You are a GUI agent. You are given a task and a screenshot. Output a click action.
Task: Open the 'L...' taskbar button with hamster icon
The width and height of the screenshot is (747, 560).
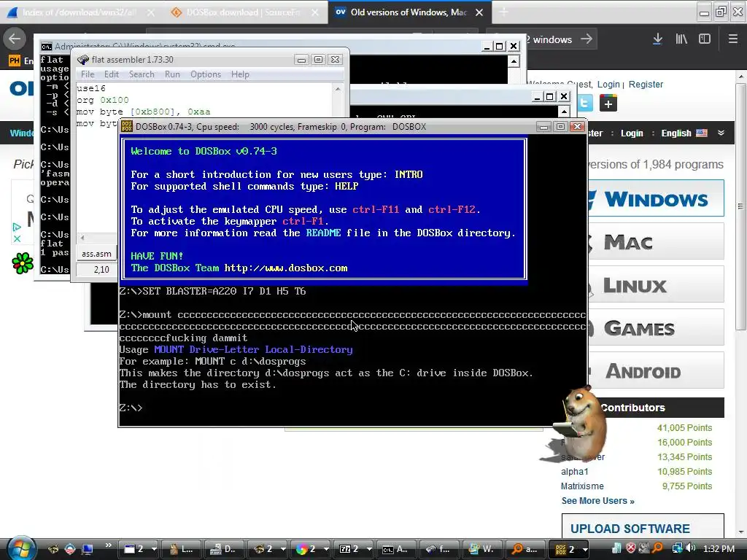point(181,549)
